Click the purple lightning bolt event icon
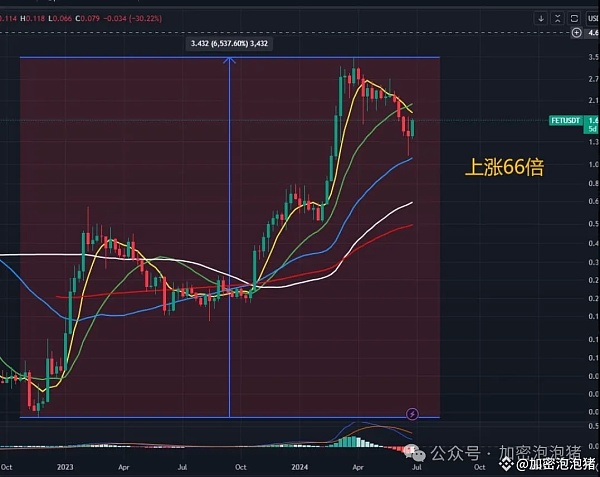Image resolution: width=600 pixels, height=477 pixels. point(412,413)
